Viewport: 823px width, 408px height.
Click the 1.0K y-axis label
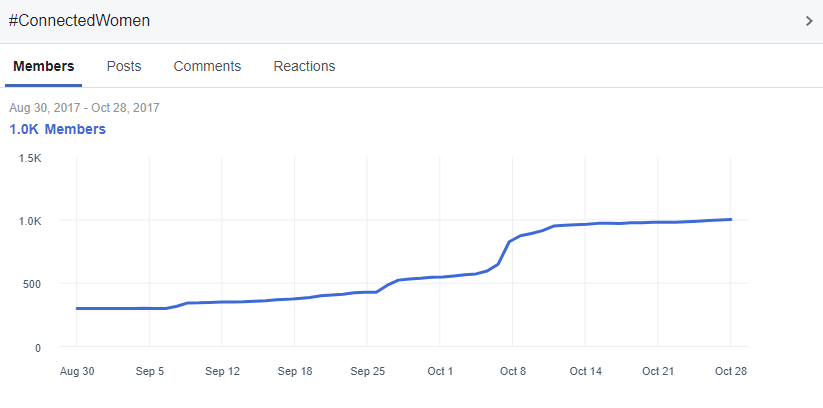[x=31, y=221]
